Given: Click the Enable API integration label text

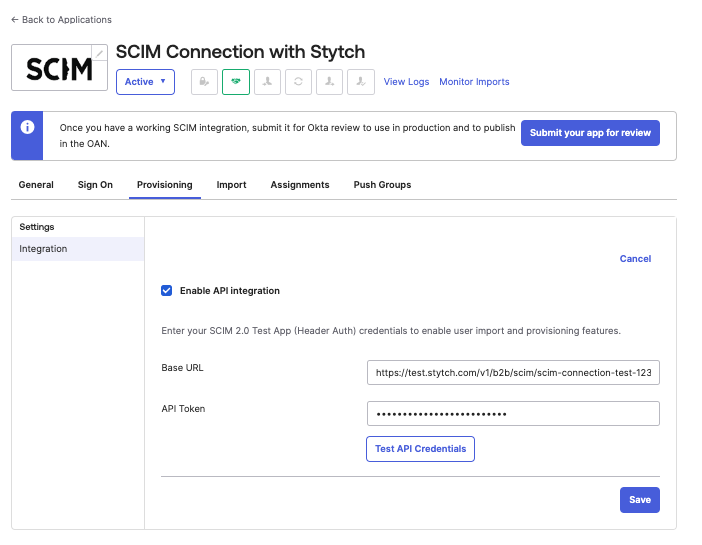Looking at the screenshot, I should (x=230, y=291).
